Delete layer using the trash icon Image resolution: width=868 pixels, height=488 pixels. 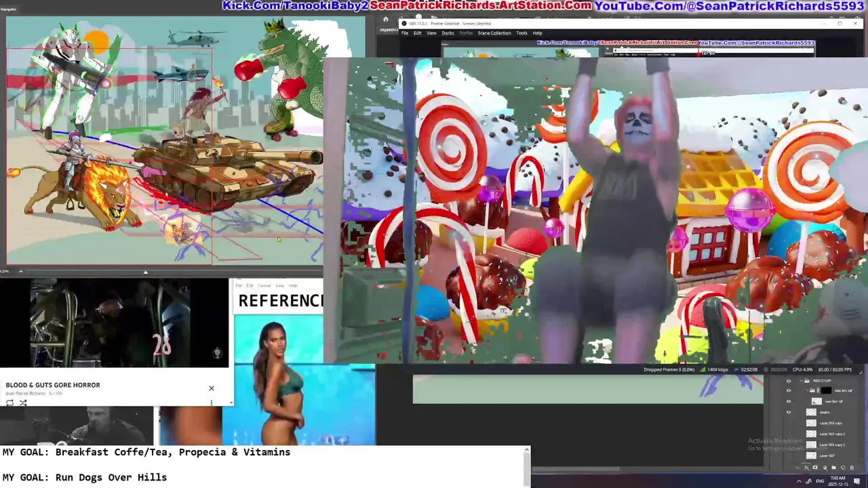click(852, 468)
